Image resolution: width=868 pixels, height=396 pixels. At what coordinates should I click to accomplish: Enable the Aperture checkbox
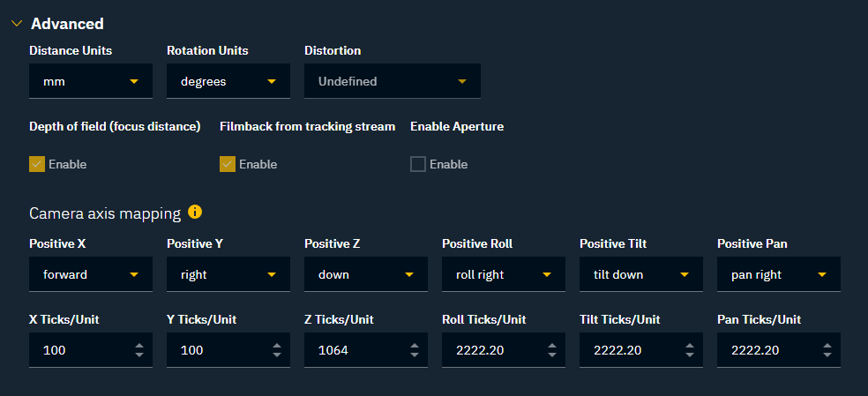coord(418,164)
